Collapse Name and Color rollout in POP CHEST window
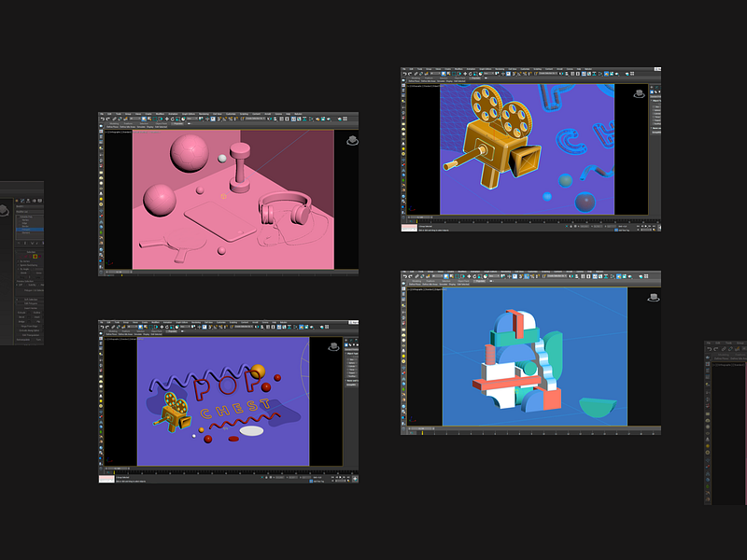747x560 pixels. [352, 381]
